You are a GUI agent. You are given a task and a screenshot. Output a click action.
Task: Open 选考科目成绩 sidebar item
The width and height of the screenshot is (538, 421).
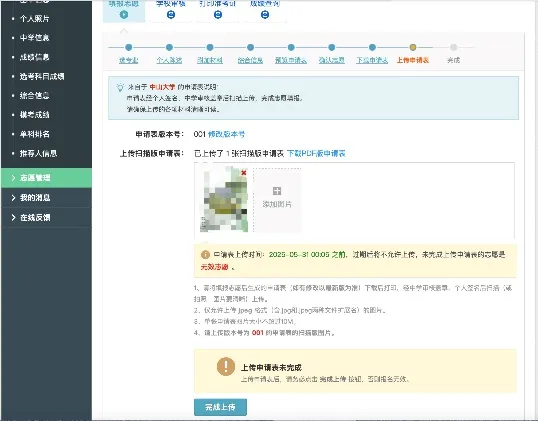coord(42,76)
